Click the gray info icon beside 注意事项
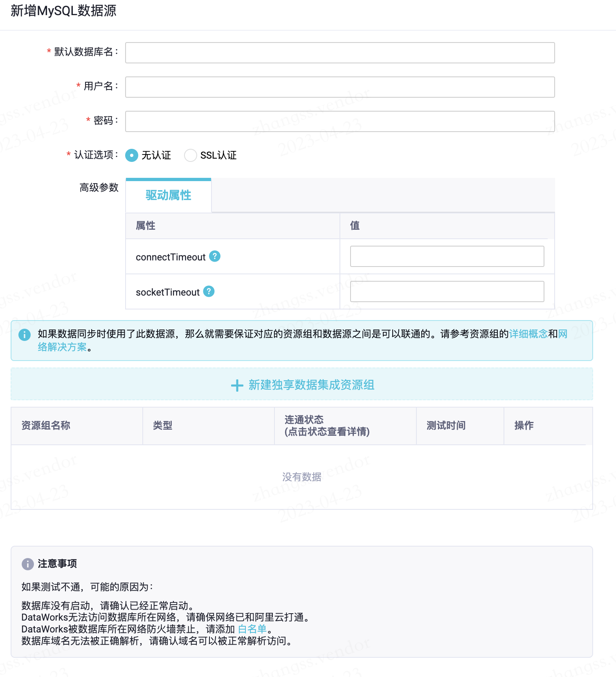The width and height of the screenshot is (616, 677). tap(28, 564)
